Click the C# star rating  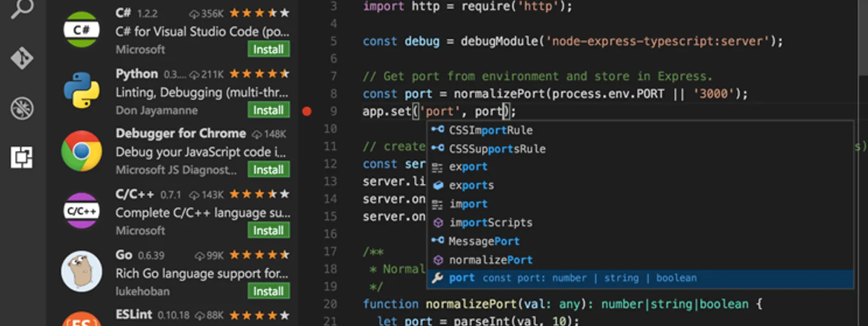[x=259, y=13]
